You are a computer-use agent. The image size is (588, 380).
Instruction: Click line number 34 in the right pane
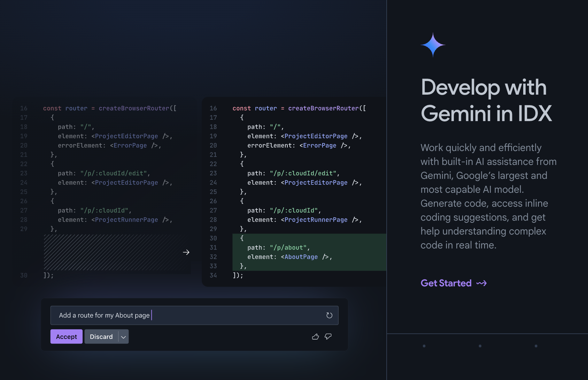point(213,275)
